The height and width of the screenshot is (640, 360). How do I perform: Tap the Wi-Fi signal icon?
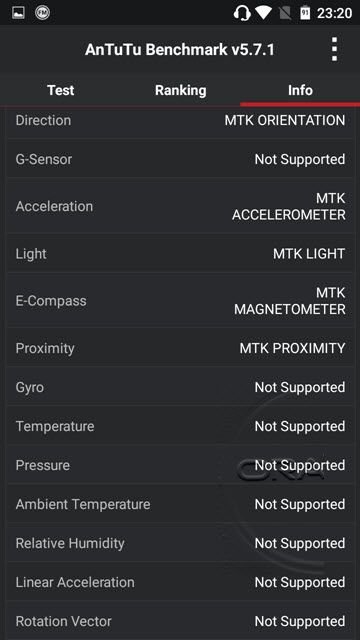[263, 13]
